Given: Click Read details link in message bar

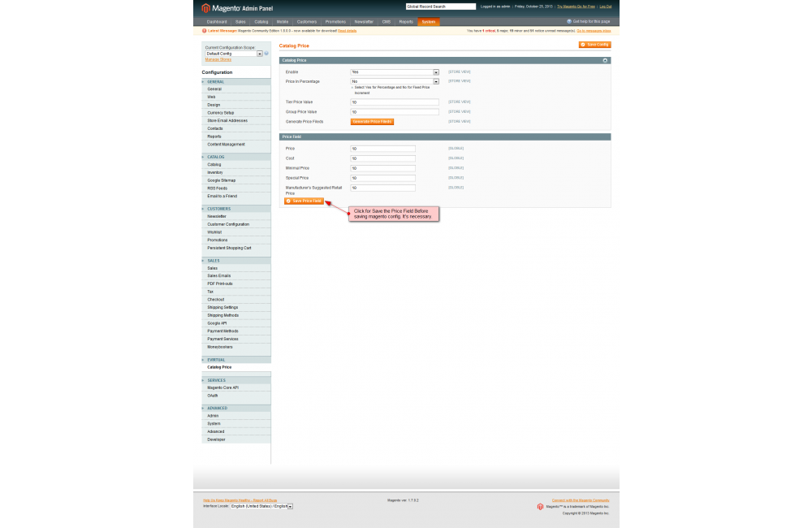Looking at the screenshot, I should tap(347, 31).
